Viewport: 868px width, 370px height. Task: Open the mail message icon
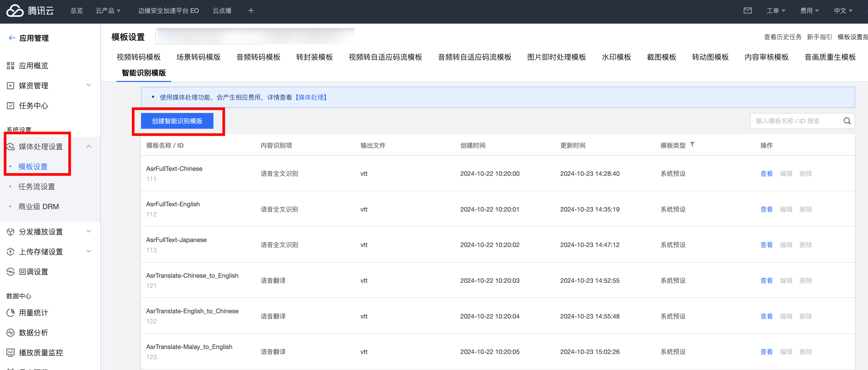pos(747,11)
